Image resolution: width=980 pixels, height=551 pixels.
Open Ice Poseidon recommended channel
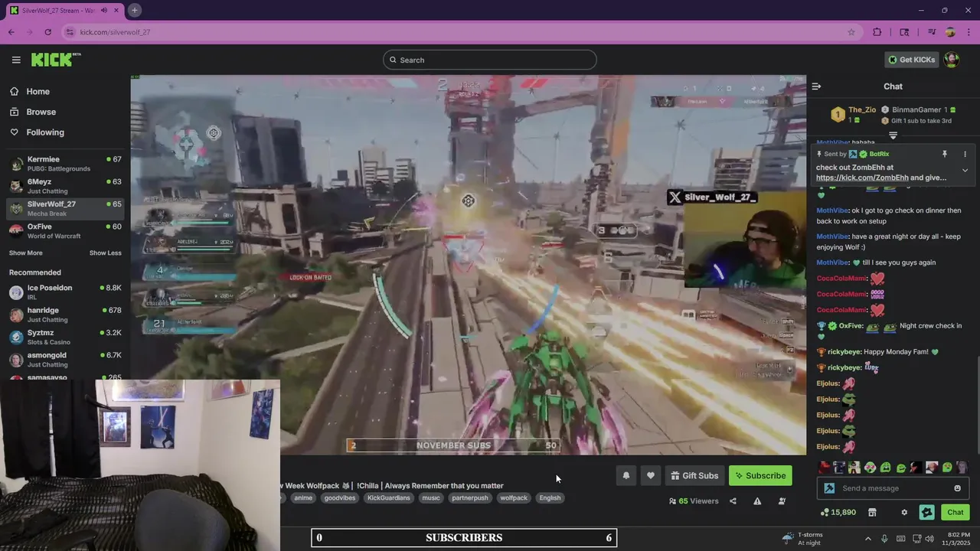[x=65, y=292]
